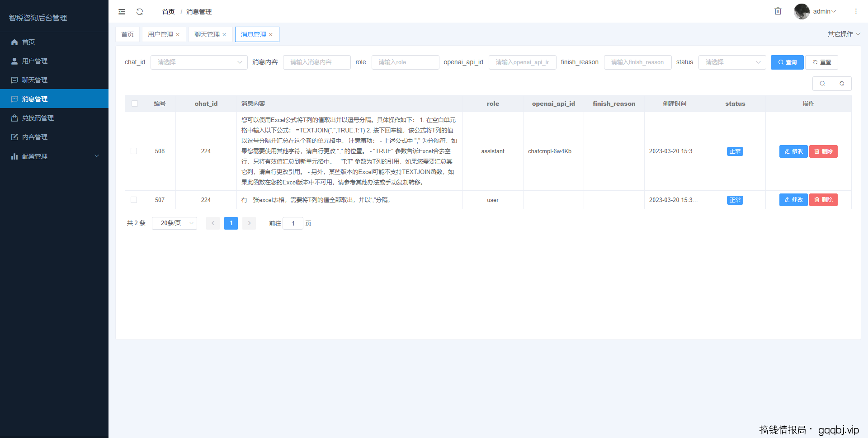Click the search icon above the table
The image size is (868, 438).
(x=822, y=84)
